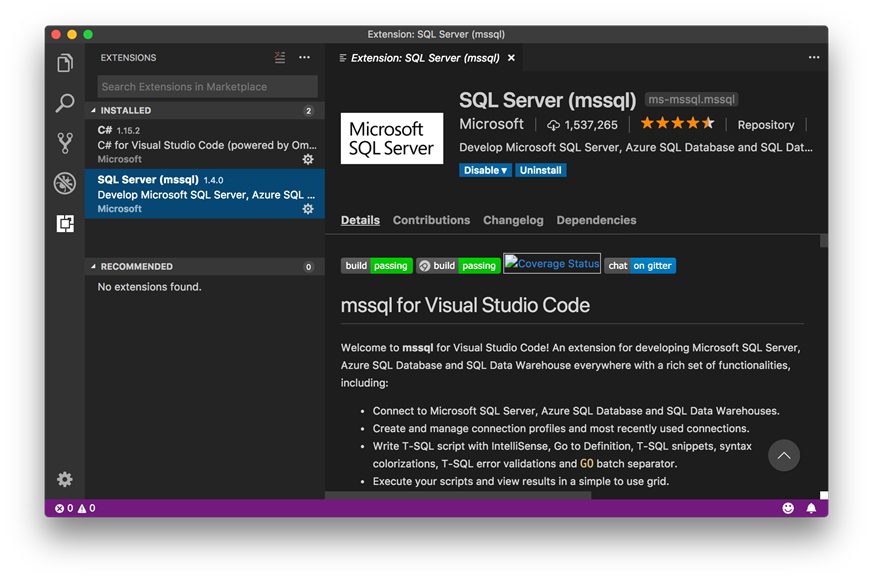
Task: Click the second build passing badge
Action: tap(458, 266)
